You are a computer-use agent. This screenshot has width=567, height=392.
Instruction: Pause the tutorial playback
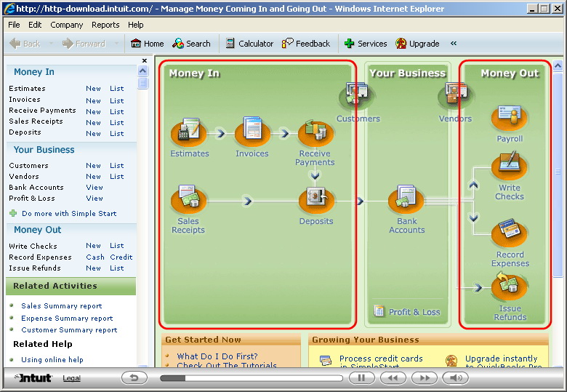(x=361, y=378)
